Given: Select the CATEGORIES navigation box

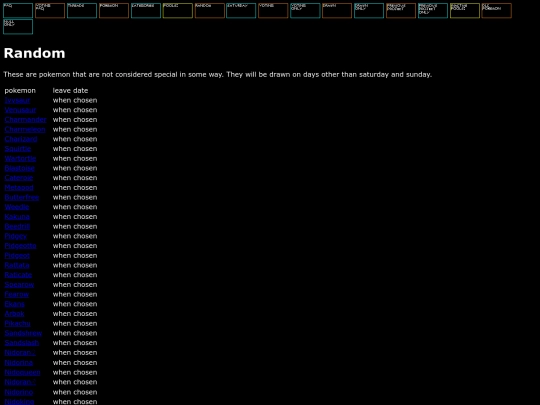Looking at the screenshot, I should coord(146,11).
